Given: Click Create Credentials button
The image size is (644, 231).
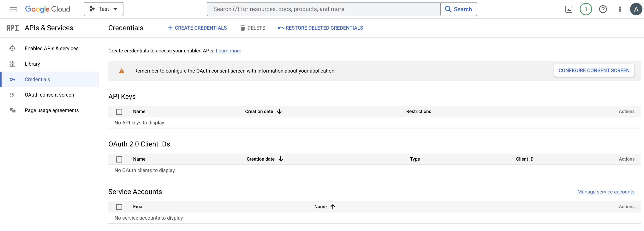Looking at the screenshot, I should (x=197, y=28).
